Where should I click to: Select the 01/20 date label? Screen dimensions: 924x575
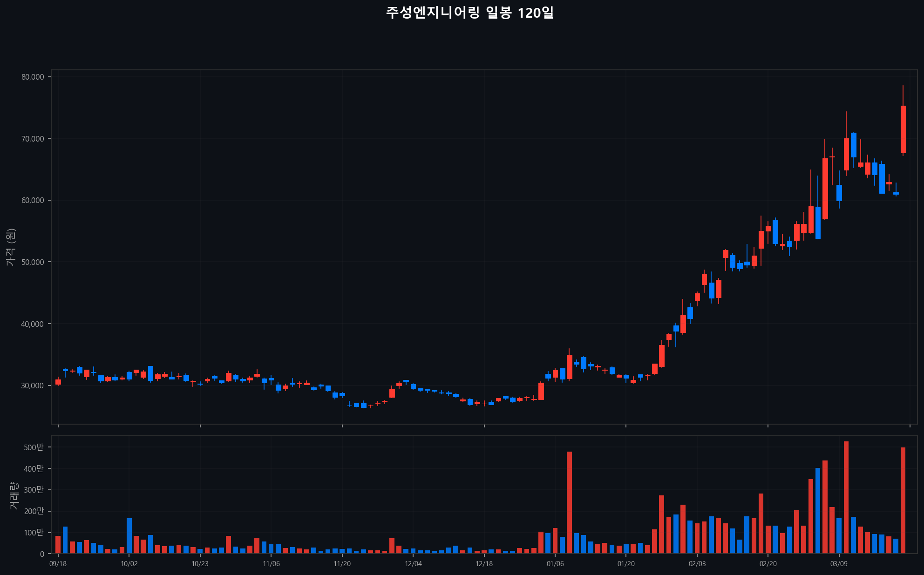[626, 564]
